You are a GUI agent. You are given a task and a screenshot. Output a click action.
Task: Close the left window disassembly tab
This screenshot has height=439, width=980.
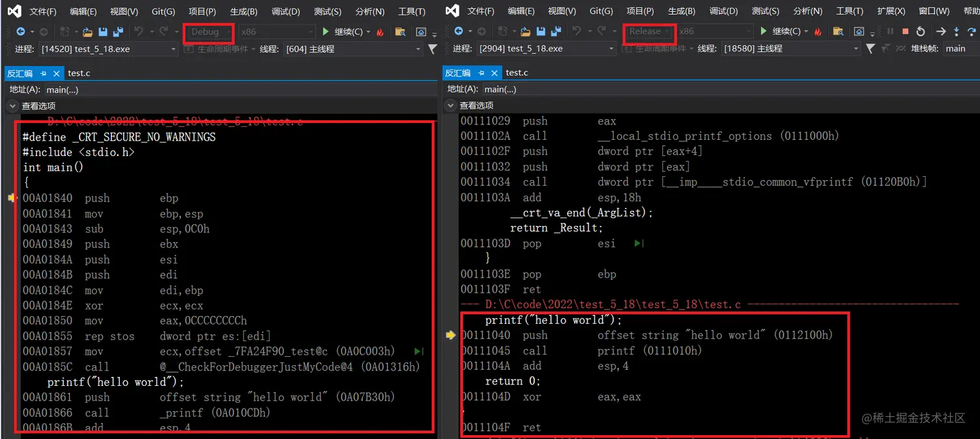(x=56, y=74)
